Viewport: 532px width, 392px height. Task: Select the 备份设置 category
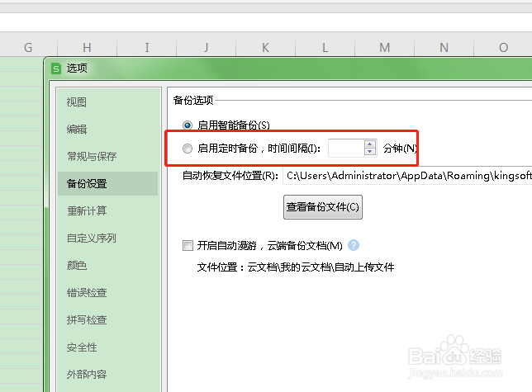pos(107,184)
